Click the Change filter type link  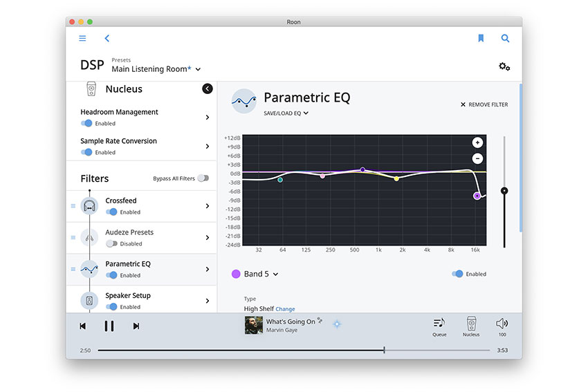pos(285,309)
